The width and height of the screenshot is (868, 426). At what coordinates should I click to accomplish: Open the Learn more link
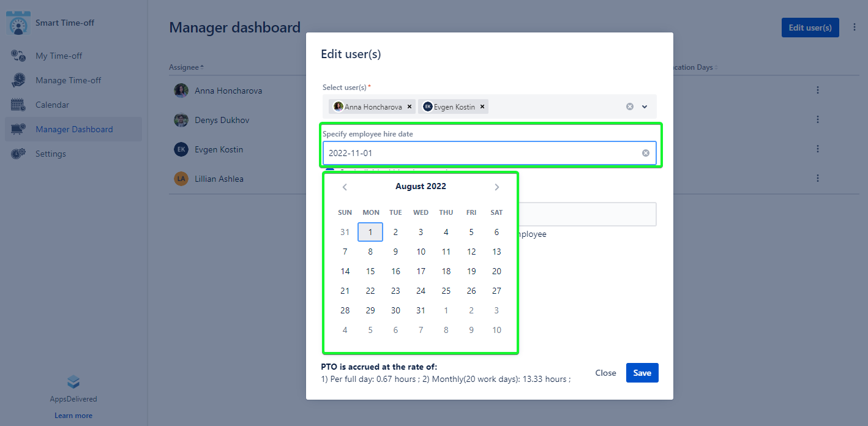73,416
